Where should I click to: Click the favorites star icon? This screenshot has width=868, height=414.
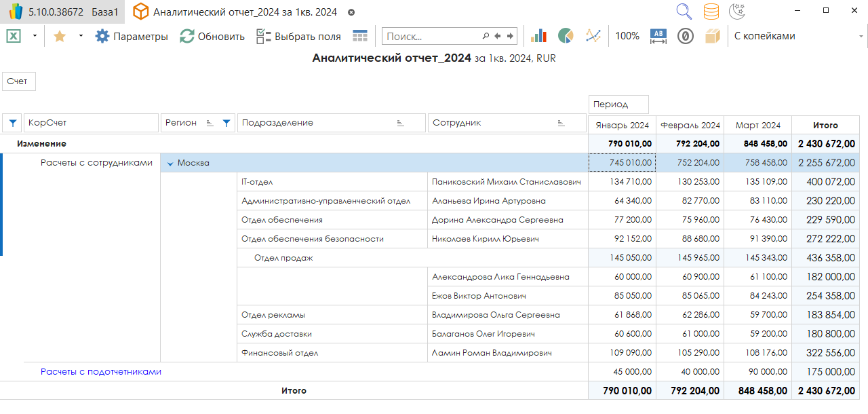click(x=60, y=36)
